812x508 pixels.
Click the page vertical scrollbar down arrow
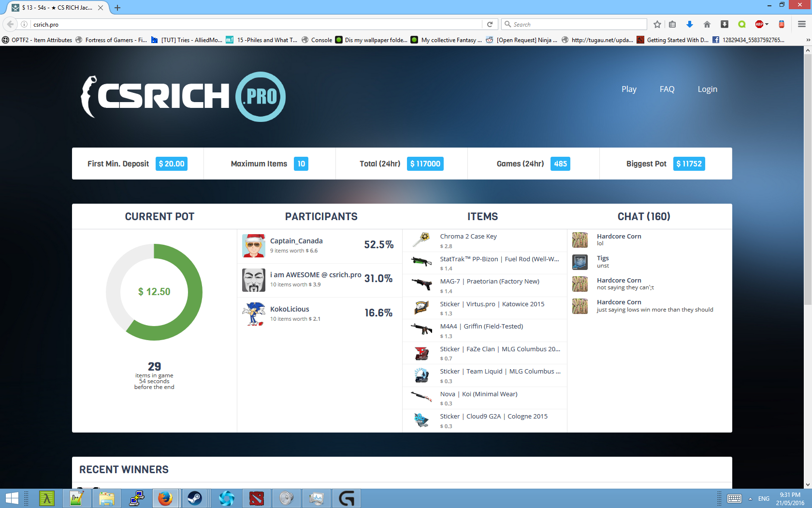click(808, 484)
